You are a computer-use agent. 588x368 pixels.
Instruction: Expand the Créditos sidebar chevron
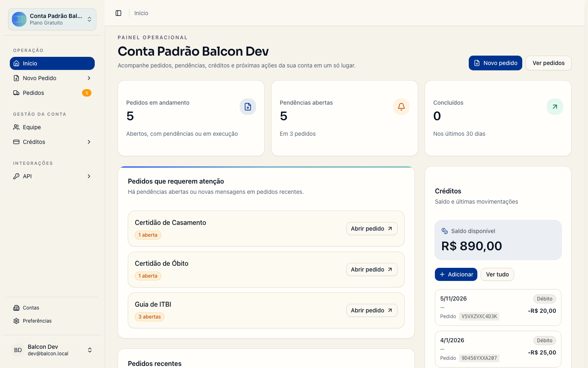tap(89, 142)
